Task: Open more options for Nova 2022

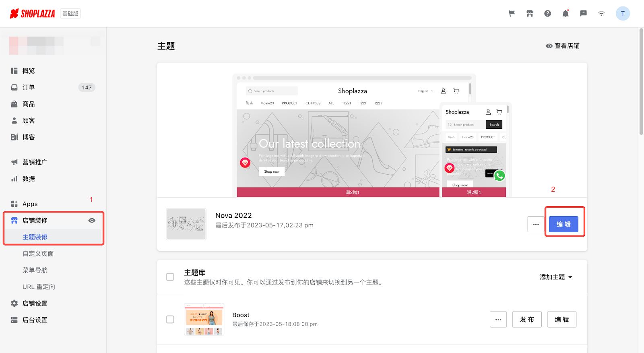Action: pos(536,224)
